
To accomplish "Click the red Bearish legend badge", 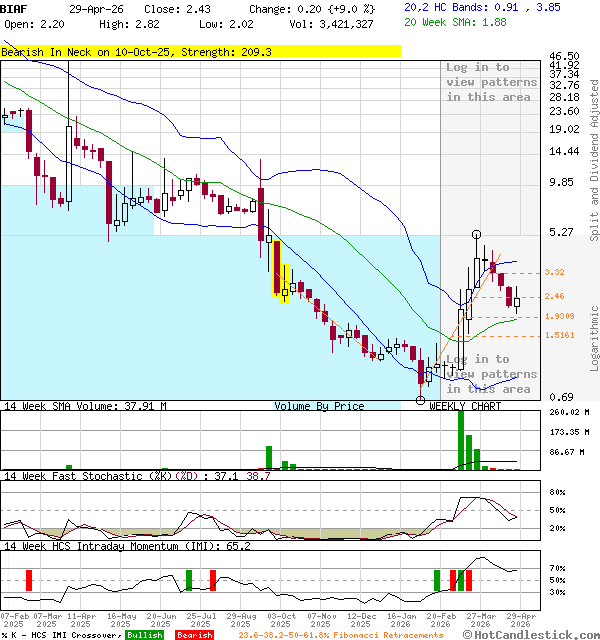I will tap(196, 635).
